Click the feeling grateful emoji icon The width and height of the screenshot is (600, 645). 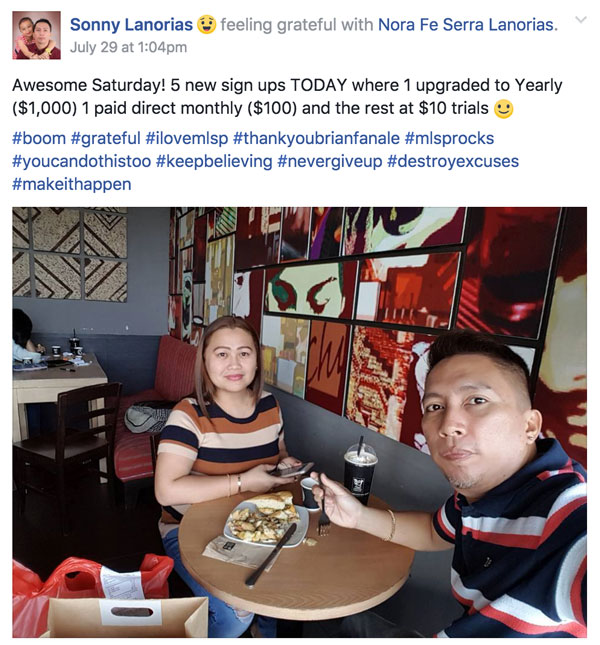pyautogui.click(x=206, y=24)
